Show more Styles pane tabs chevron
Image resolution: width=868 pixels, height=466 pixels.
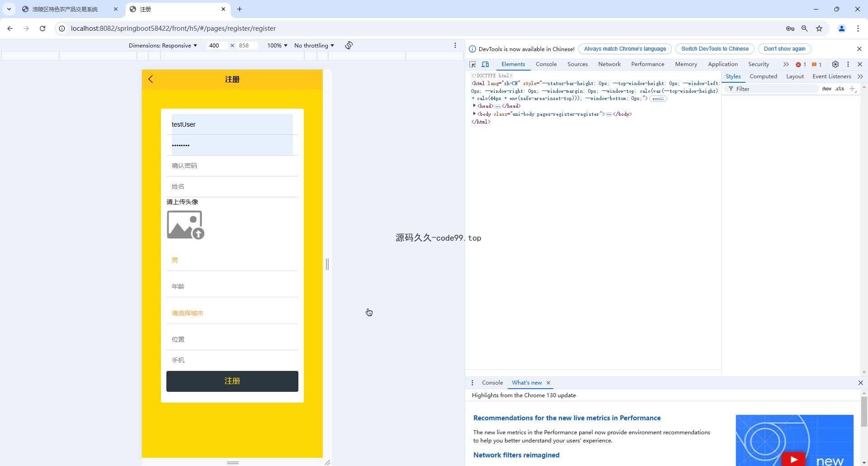click(x=860, y=76)
